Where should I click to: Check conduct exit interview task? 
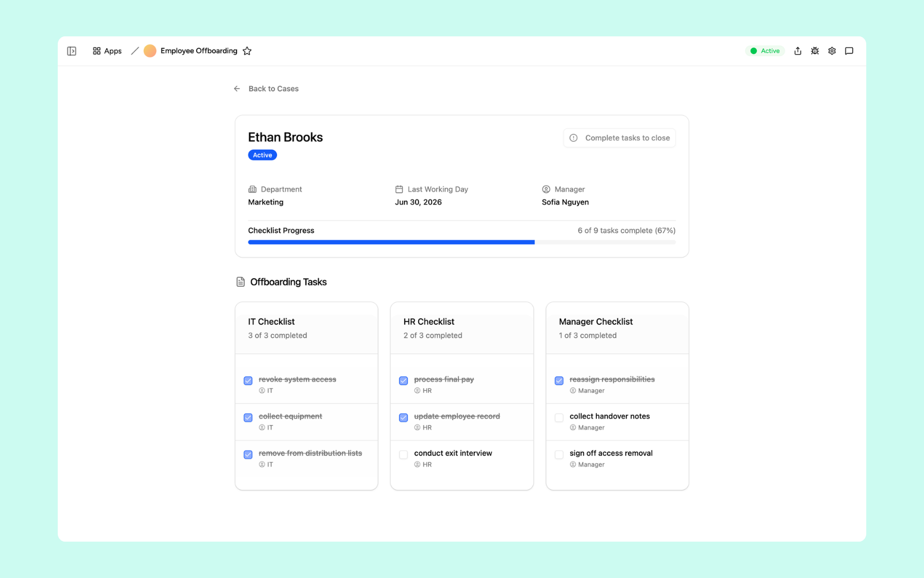coord(404,454)
